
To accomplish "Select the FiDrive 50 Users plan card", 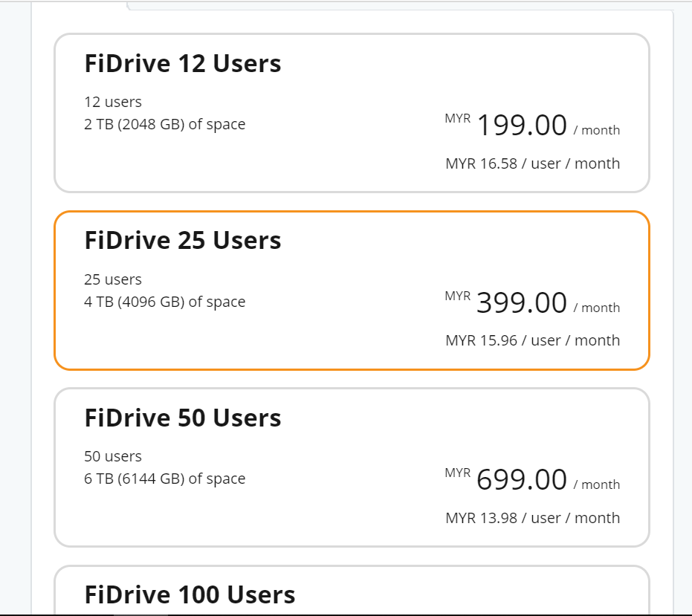I will point(352,467).
